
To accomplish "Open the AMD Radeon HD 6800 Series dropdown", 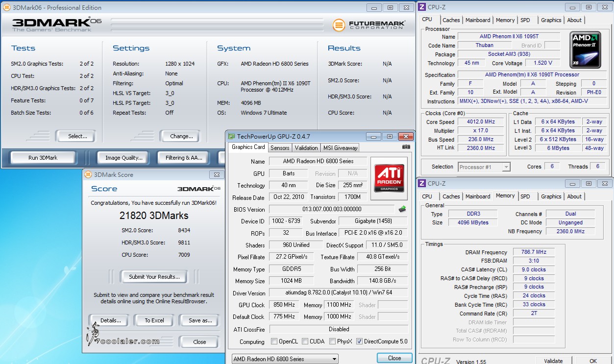I will pyautogui.click(x=285, y=359).
